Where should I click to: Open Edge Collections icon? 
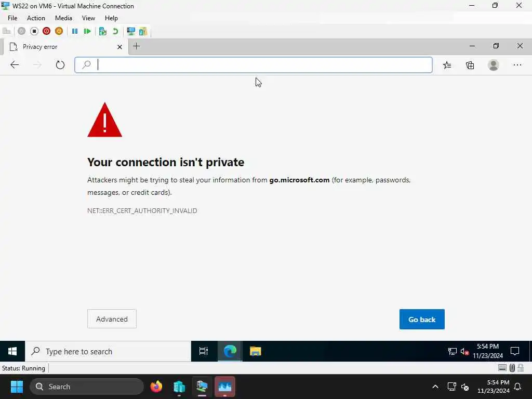pyautogui.click(x=470, y=65)
